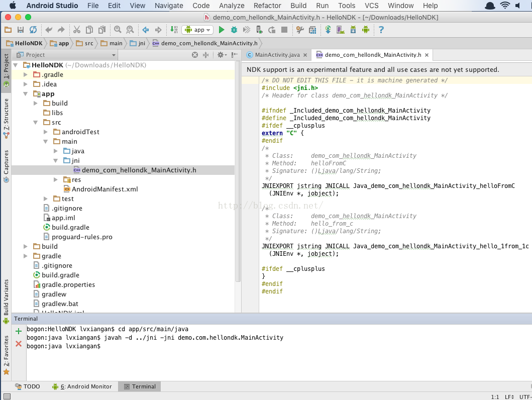The height and width of the screenshot is (400, 532).
Task: Click the Paste toolbar icon
Action: click(102, 30)
